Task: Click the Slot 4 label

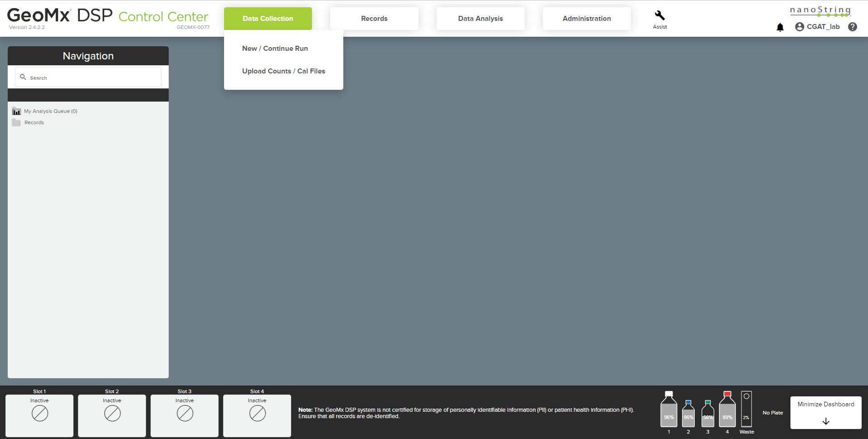Action: (257, 391)
